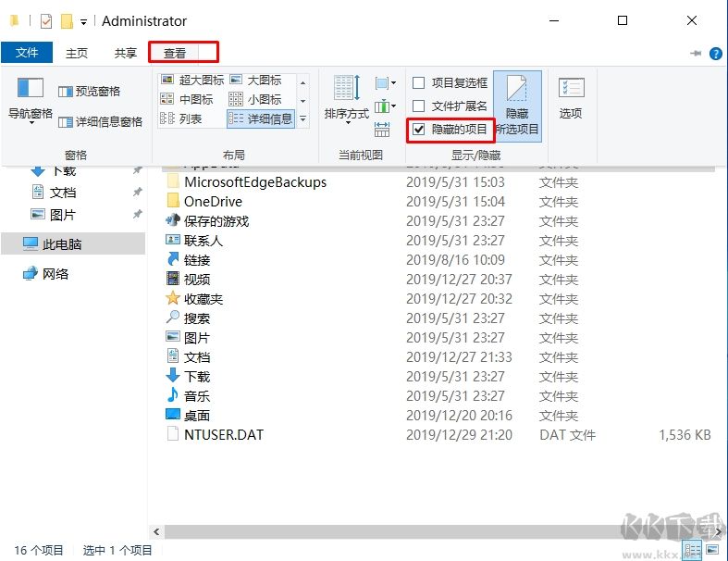Unpin 图片 from quick access
This screenshot has width=728, height=561.
coord(138,214)
